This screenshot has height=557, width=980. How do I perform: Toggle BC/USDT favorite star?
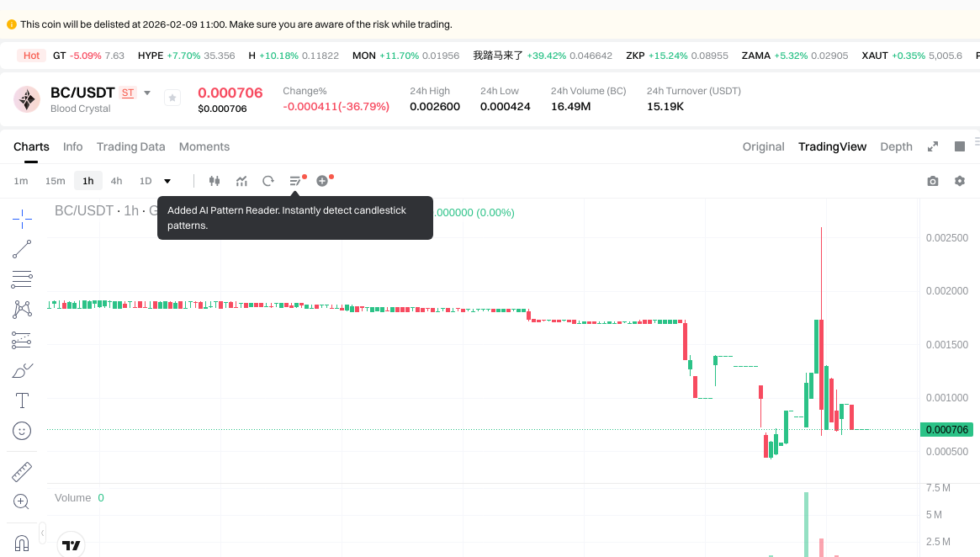(x=172, y=98)
